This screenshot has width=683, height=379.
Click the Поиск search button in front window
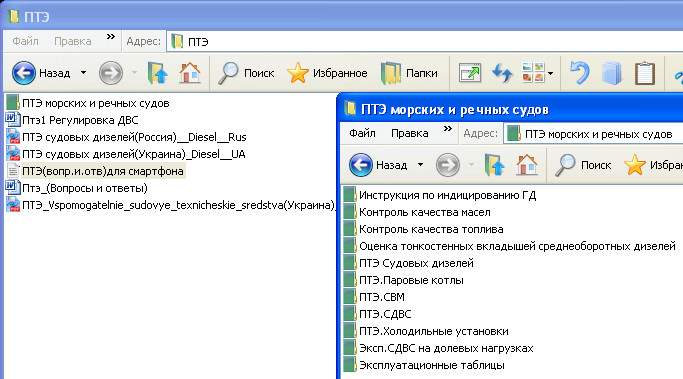[583, 165]
